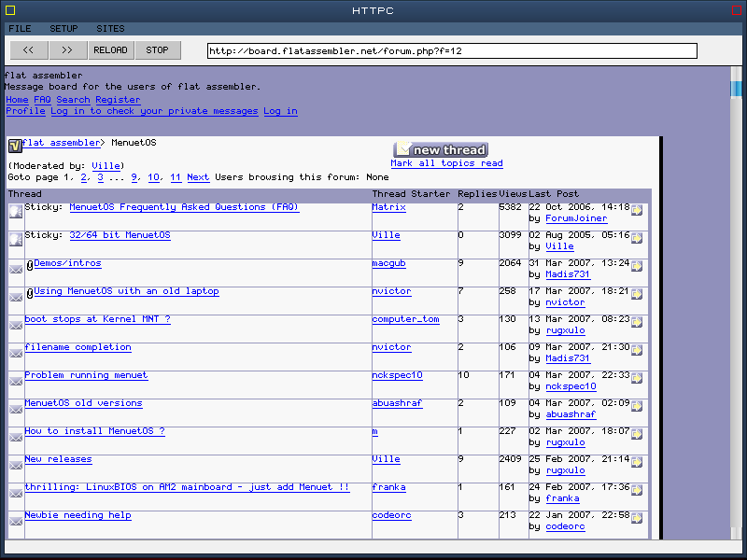Viewport: 747px width, 560px height.
Task: Click the flat assembler breadcrumb link
Action: click(x=61, y=143)
